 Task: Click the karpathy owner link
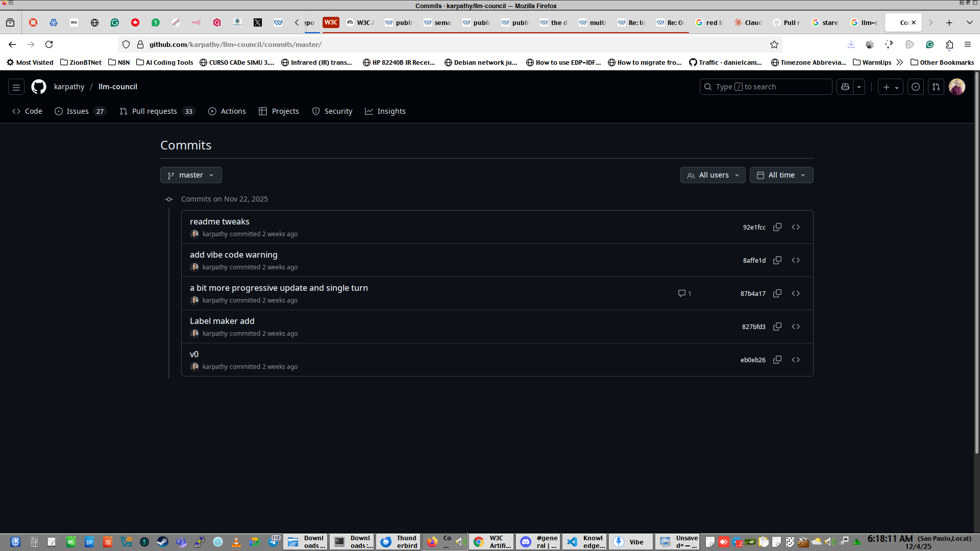[69, 87]
